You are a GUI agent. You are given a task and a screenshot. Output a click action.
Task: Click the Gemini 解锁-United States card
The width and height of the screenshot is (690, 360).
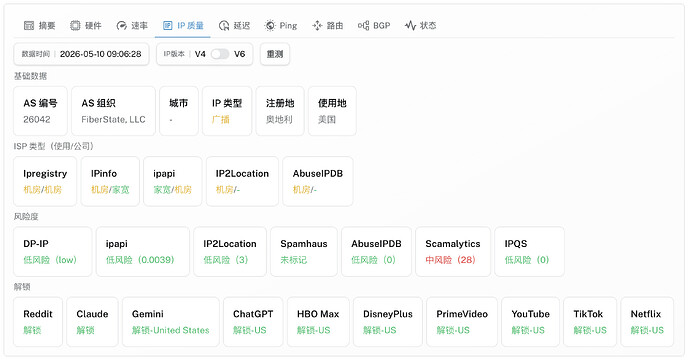click(171, 322)
